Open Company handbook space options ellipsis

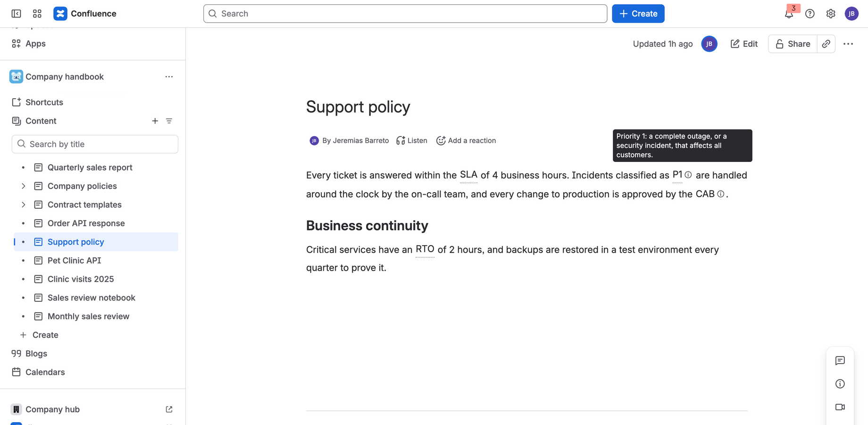(169, 76)
